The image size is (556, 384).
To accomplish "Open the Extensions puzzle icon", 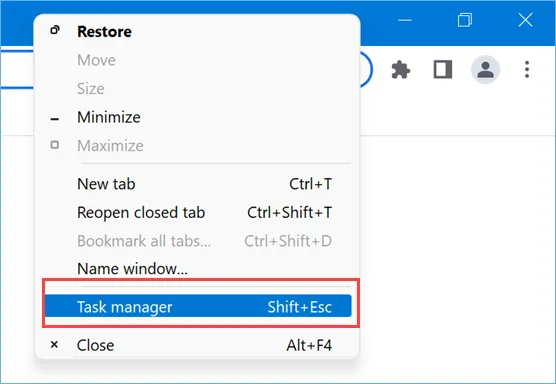I will [x=401, y=69].
